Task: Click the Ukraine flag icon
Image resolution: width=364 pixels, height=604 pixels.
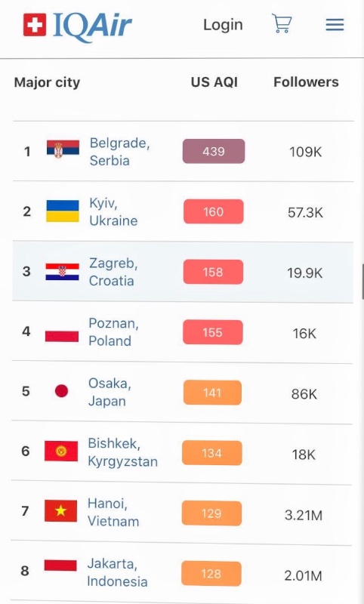Action: [63, 211]
